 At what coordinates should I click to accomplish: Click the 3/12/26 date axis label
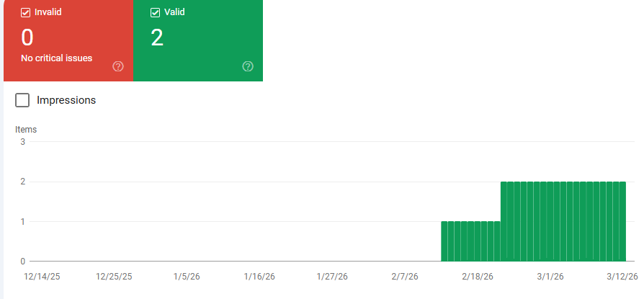coord(622,277)
